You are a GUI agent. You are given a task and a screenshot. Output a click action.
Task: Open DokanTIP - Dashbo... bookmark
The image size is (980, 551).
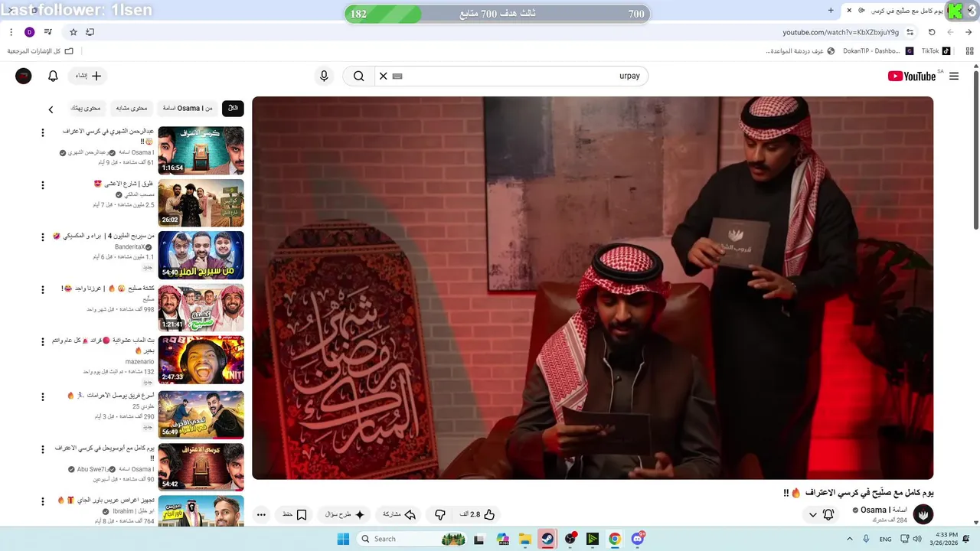[877, 51]
